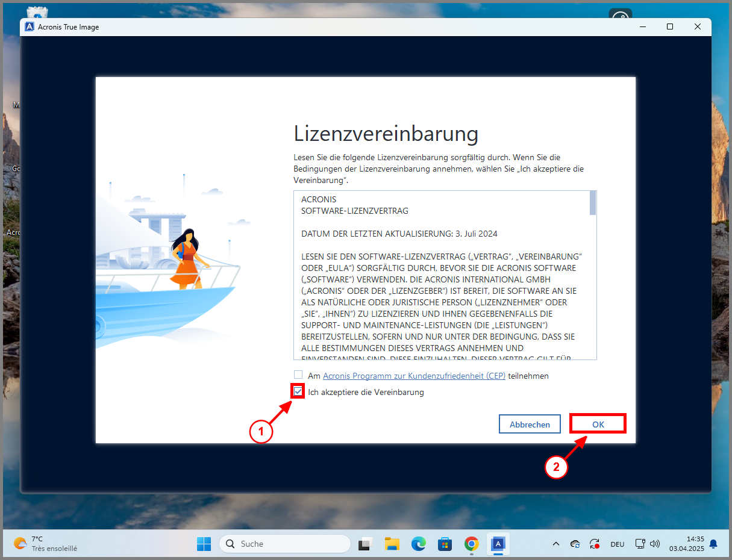Launch Google Chrome from the taskbar
732x560 pixels.
(471, 544)
